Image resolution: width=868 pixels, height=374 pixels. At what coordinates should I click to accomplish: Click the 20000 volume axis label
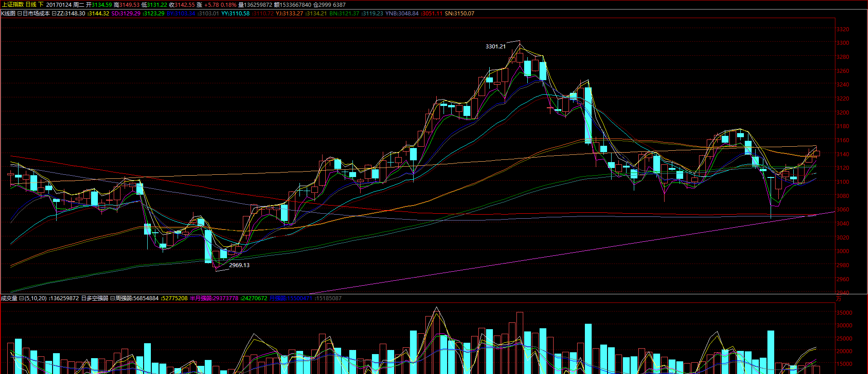844,351
